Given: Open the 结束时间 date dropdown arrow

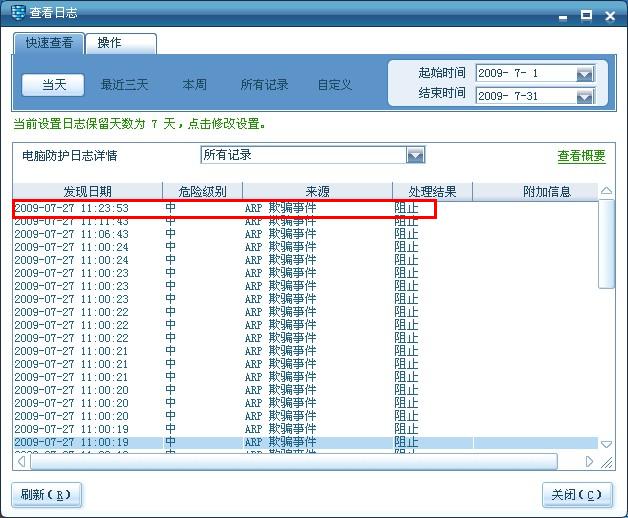Looking at the screenshot, I should 585,97.
